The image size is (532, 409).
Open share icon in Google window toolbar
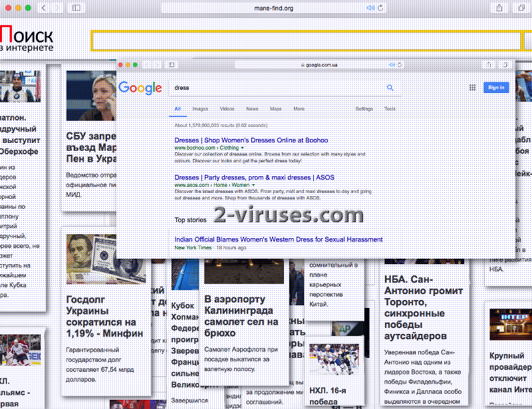[x=489, y=65]
